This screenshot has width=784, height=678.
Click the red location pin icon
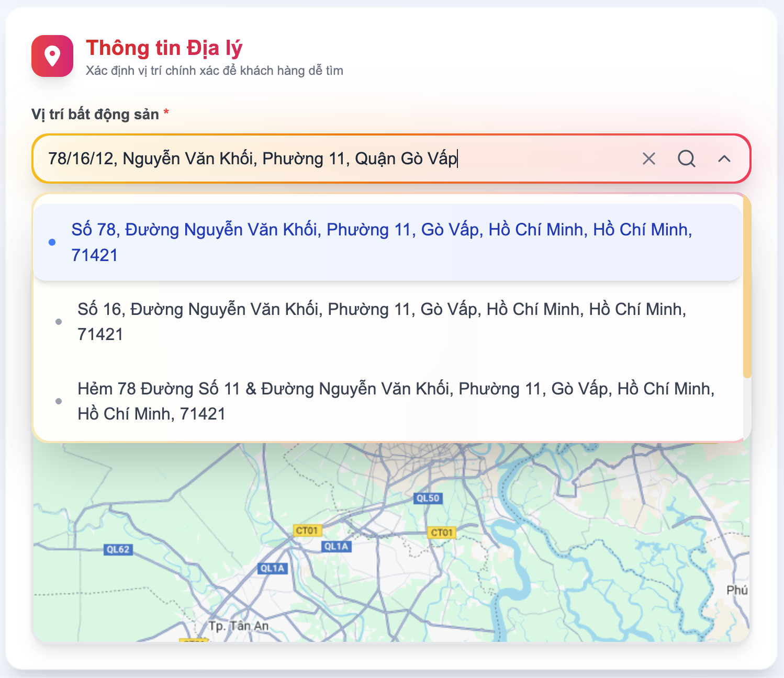click(x=52, y=56)
